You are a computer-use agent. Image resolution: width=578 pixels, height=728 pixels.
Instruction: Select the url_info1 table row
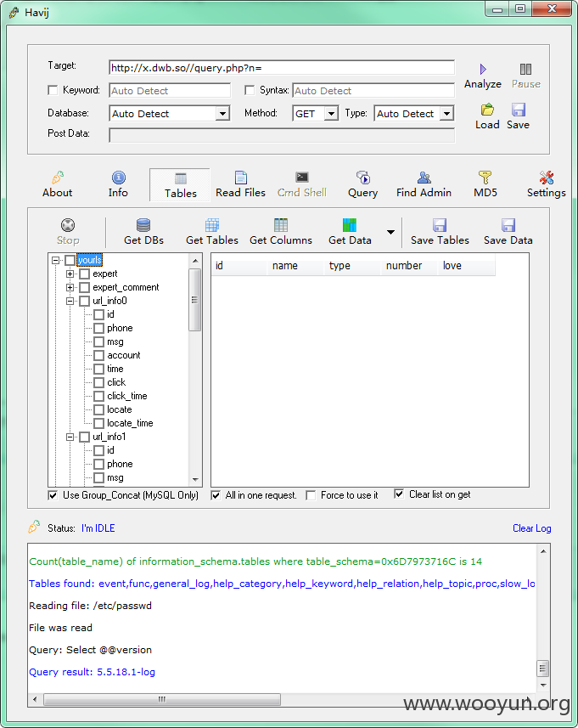(x=109, y=437)
